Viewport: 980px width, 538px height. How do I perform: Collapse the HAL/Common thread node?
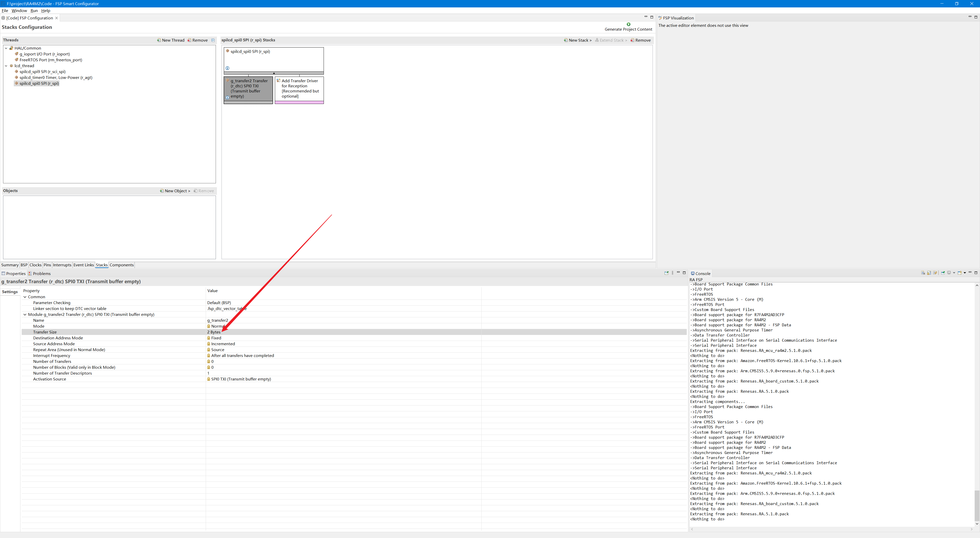pyautogui.click(x=6, y=48)
